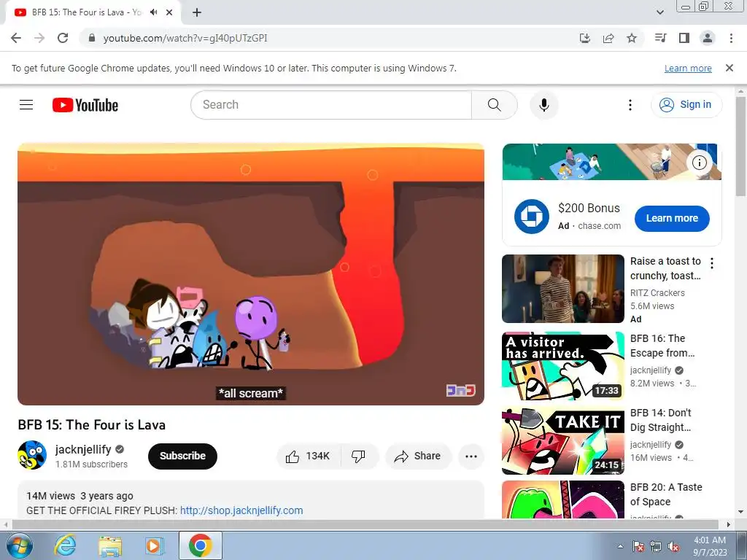747x560 pixels.
Task: Click Learn more on the Chase ad
Action: (x=672, y=219)
